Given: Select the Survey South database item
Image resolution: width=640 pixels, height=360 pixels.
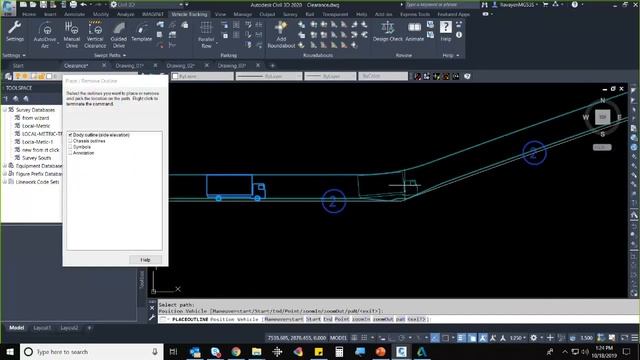Looking at the screenshot, I should pyautogui.click(x=36, y=158).
